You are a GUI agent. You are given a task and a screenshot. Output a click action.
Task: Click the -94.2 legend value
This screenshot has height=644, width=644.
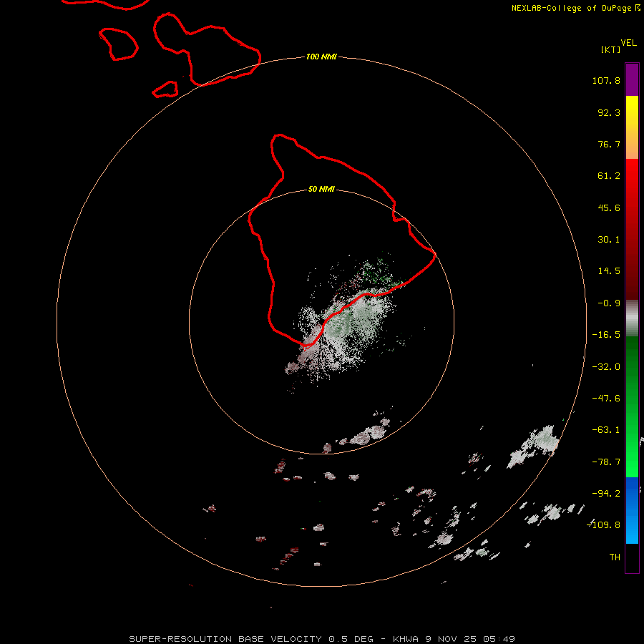click(x=606, y=493)
